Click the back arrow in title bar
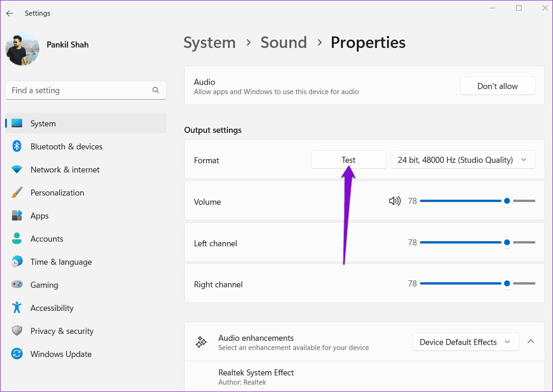The width and height of the screenshot is (553, 392). [x=10, y=13]
